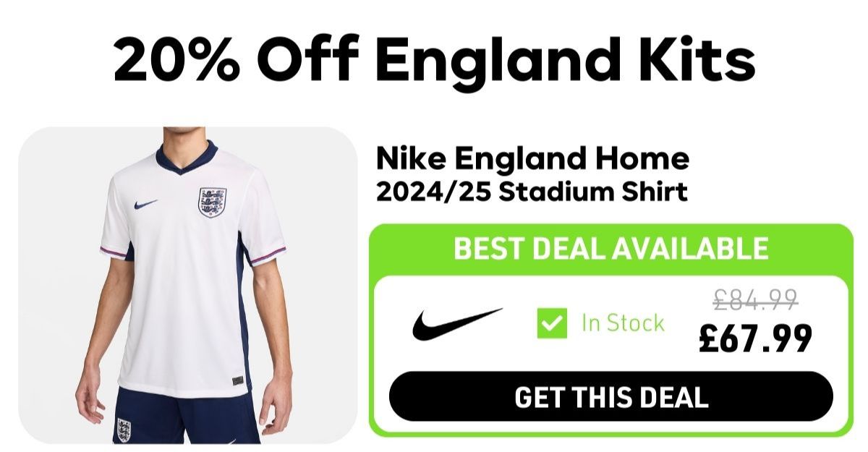
Task: Click the In Stock label text
Action: pos(623,323)
